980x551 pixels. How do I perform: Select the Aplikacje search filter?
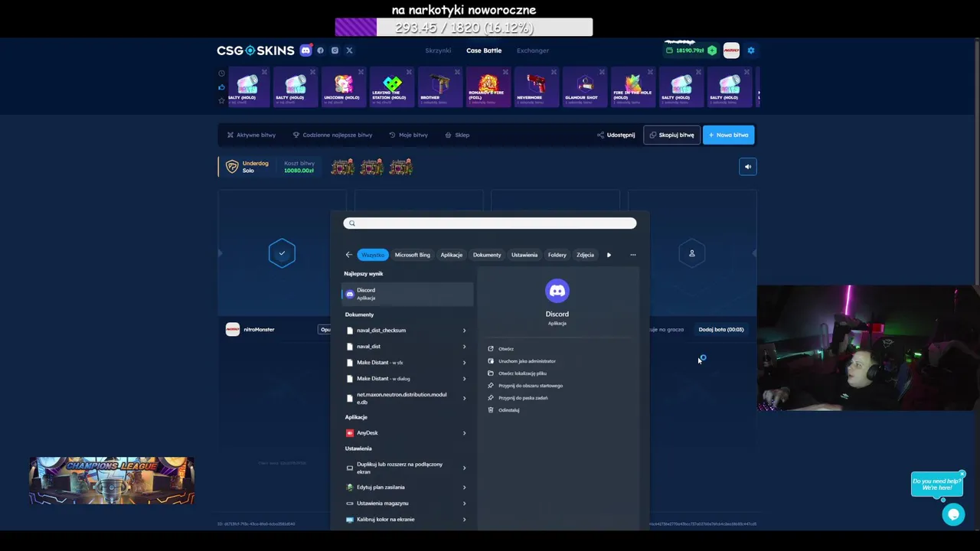click(451, 255)
